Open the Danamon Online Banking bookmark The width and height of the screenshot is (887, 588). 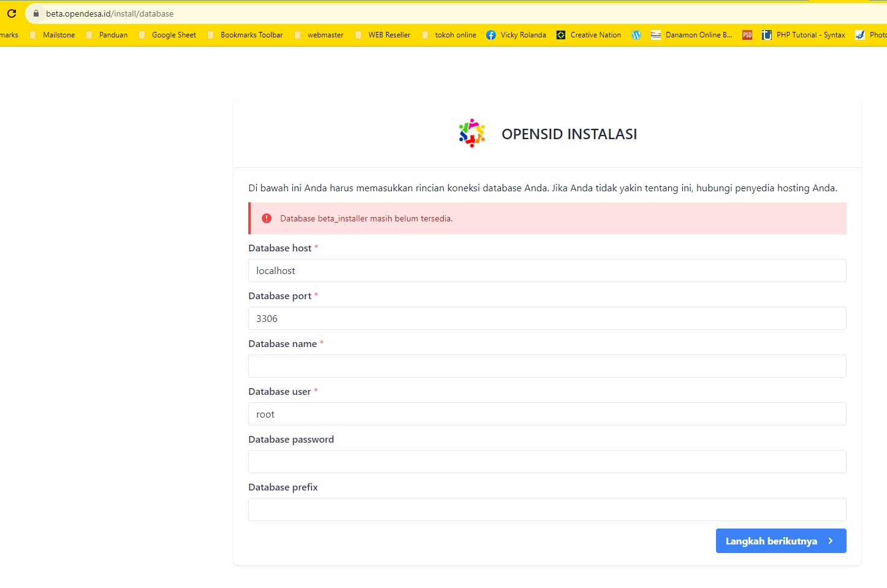tap(691, 35)
